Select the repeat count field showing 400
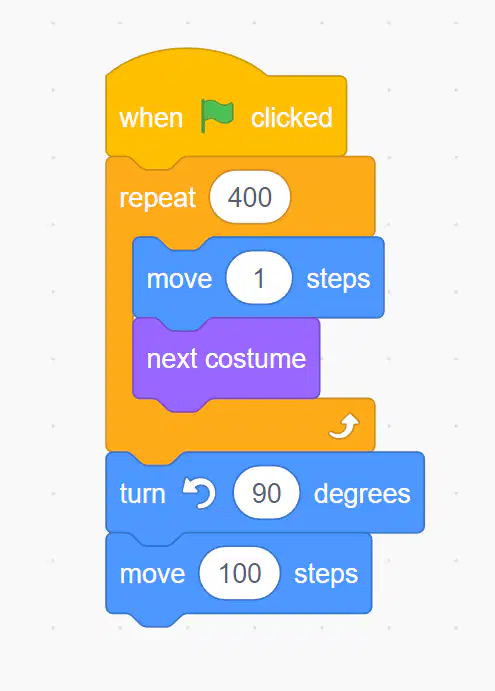Image resolution: width=495 pixels, height=691 pixels. coord(250,197)
